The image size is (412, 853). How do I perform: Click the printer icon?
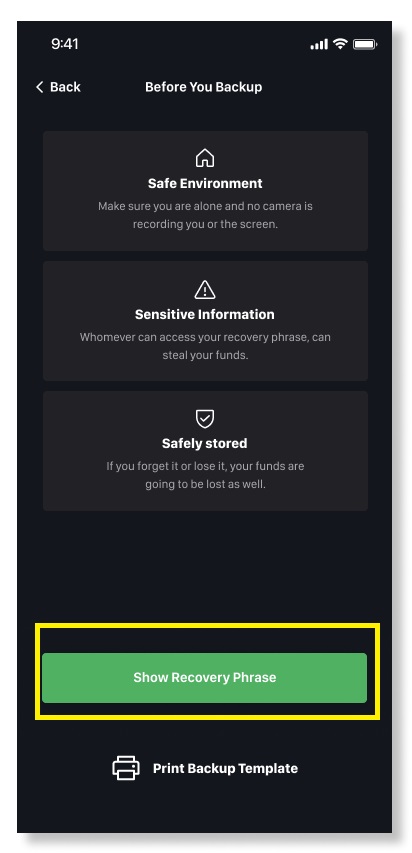[126, 768]
